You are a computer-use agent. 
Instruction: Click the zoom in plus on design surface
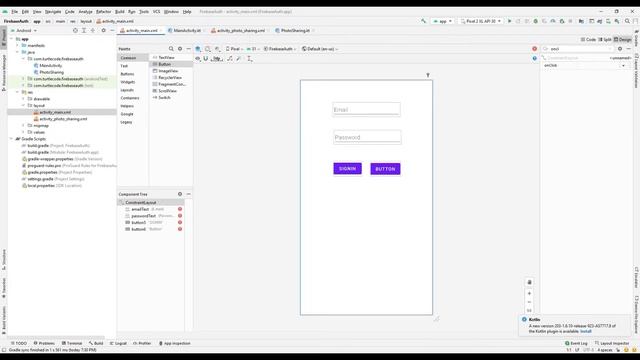[x=529, y=293]
